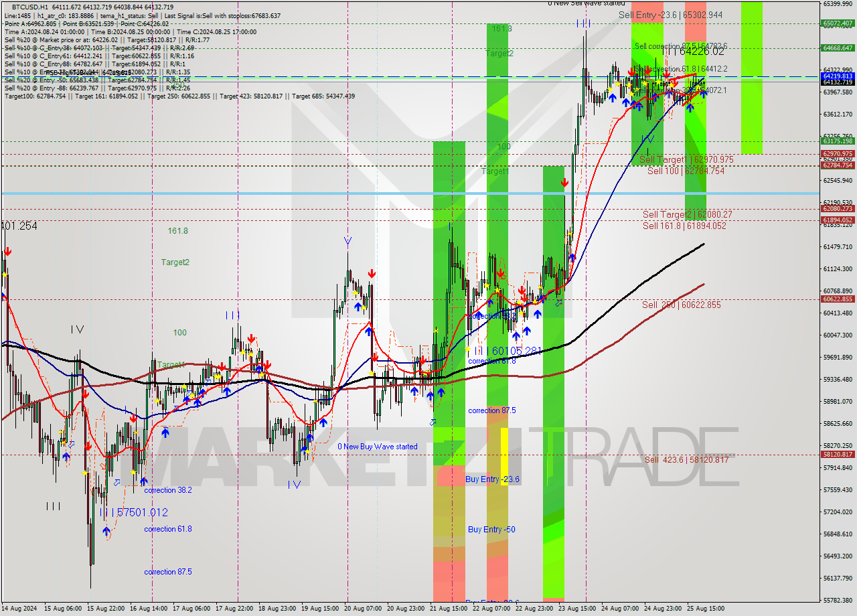This screenshot has width=857, height=616.
Task: Click the 'Sell Entry -23.6 | 65302.944' label
Action: (670, 15)
